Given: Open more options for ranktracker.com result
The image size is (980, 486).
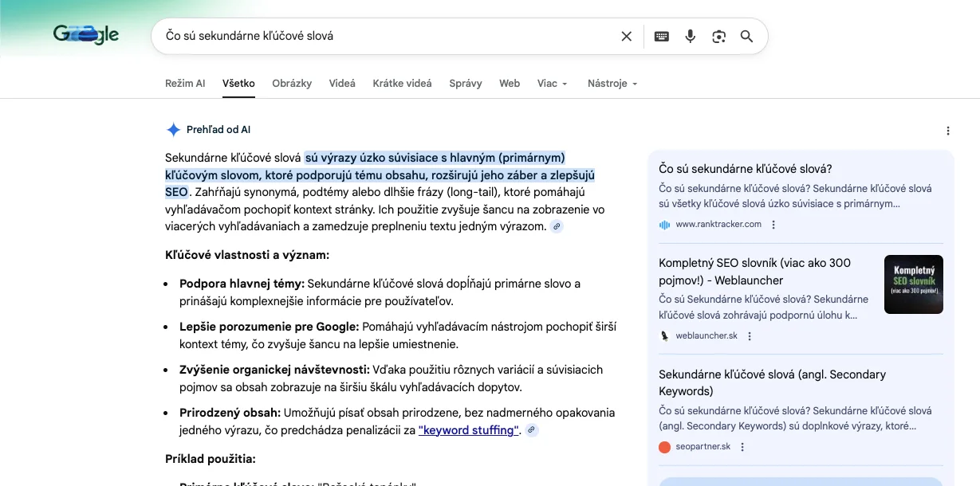Looking at the screenshot, I should 773,225.
